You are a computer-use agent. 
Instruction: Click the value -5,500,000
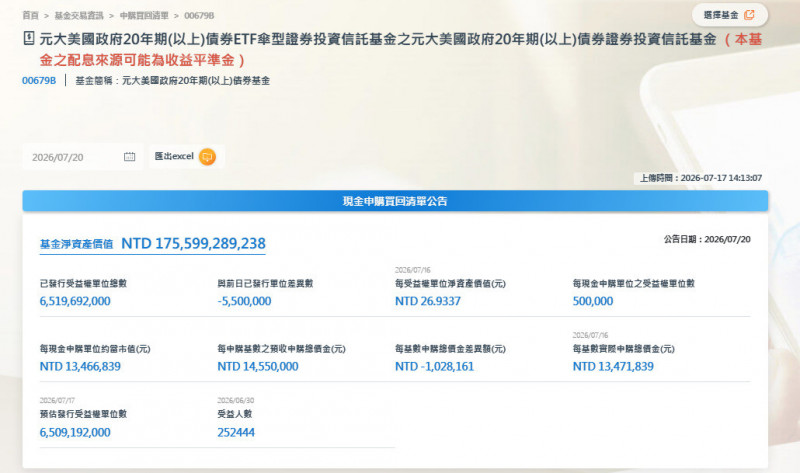click(244, 301)
